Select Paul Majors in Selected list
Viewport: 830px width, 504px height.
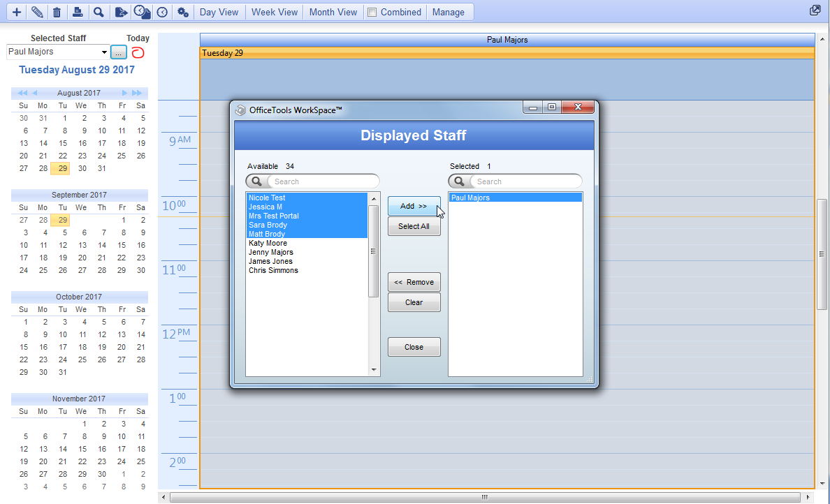[x=515, y=198]
